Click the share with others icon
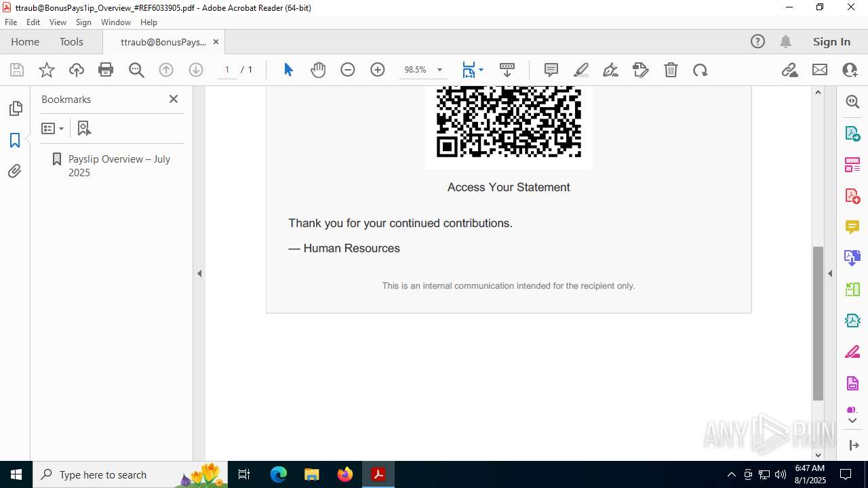 (850, 70)
